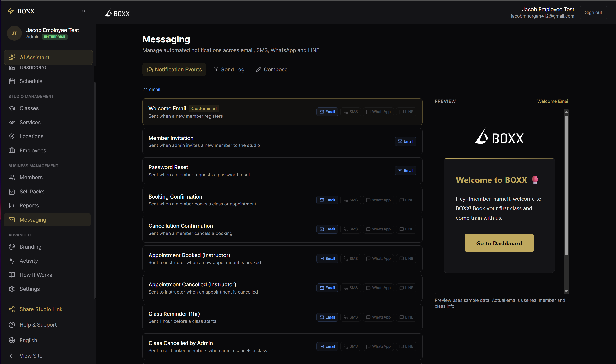Click the preview scrollbar up arrow
616x364 pixels.
[x=566, y=112]
